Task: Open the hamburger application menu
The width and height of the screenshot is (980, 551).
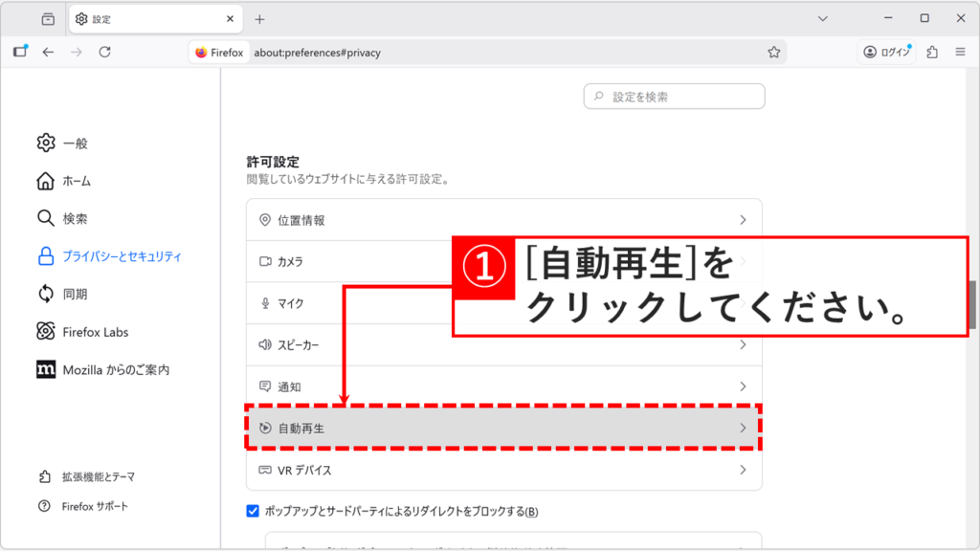Action: (960, 53)
